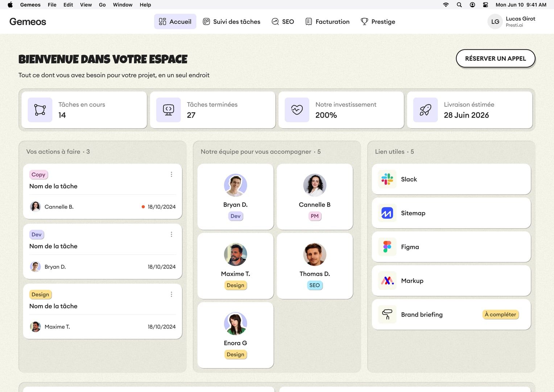Switch to Suivi des tâches tab
Screen dimensions: 554x392
click(x=232, y=22)
